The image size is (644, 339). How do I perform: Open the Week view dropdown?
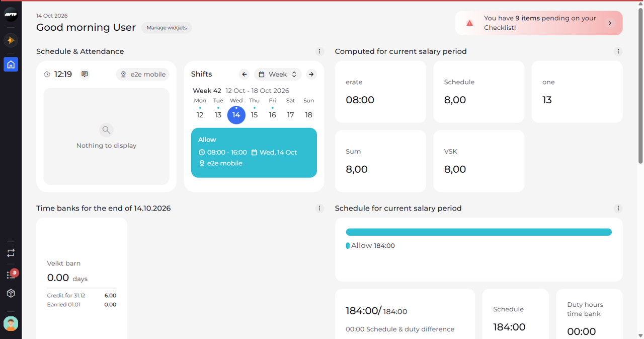tap(278, 74)
